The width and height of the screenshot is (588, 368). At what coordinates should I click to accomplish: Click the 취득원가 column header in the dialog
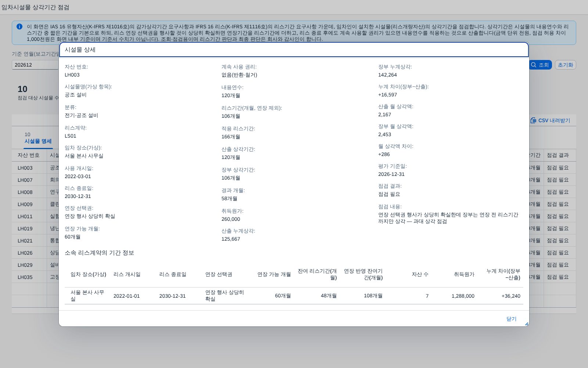(x=464, y=274)
